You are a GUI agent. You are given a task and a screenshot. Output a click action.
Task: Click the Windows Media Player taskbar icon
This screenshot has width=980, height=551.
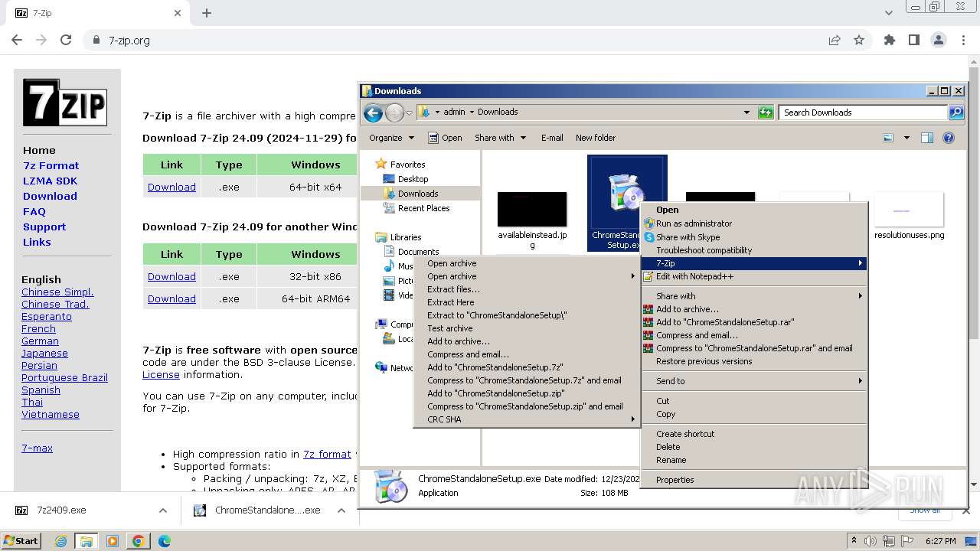pos(113,541)
